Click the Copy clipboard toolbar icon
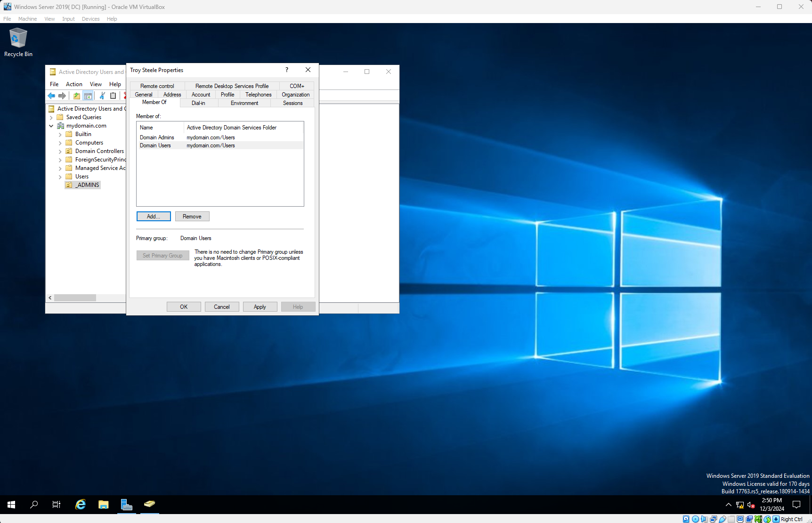The height and width of the screenshot is (523, 812). pyautogui.click(x=113, y=96)
